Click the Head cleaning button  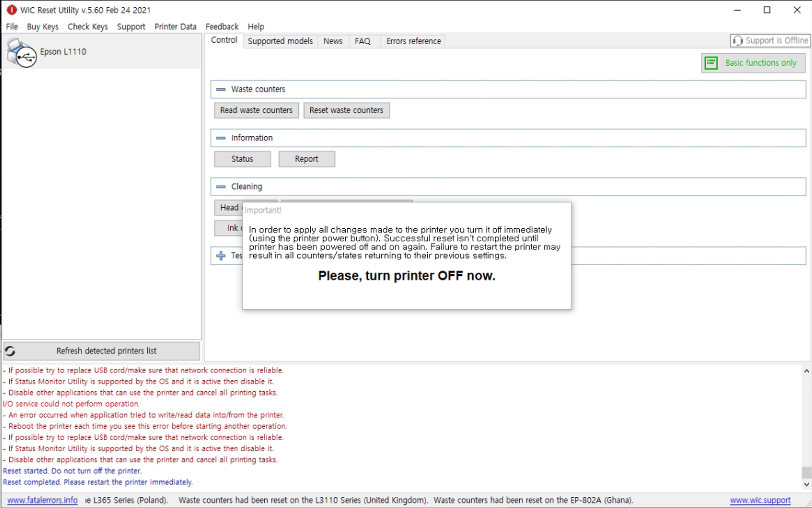point(229,208)
